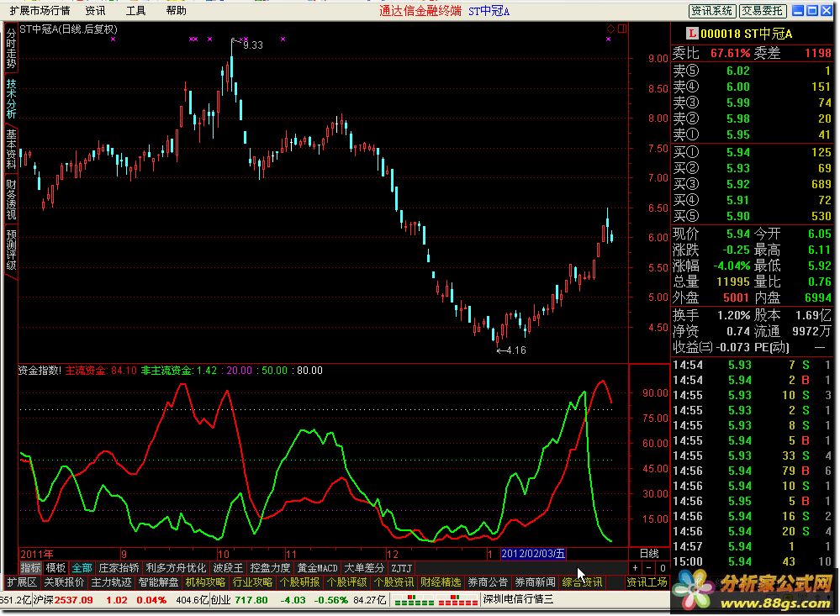Open the 资讯工场 tab

647,582
